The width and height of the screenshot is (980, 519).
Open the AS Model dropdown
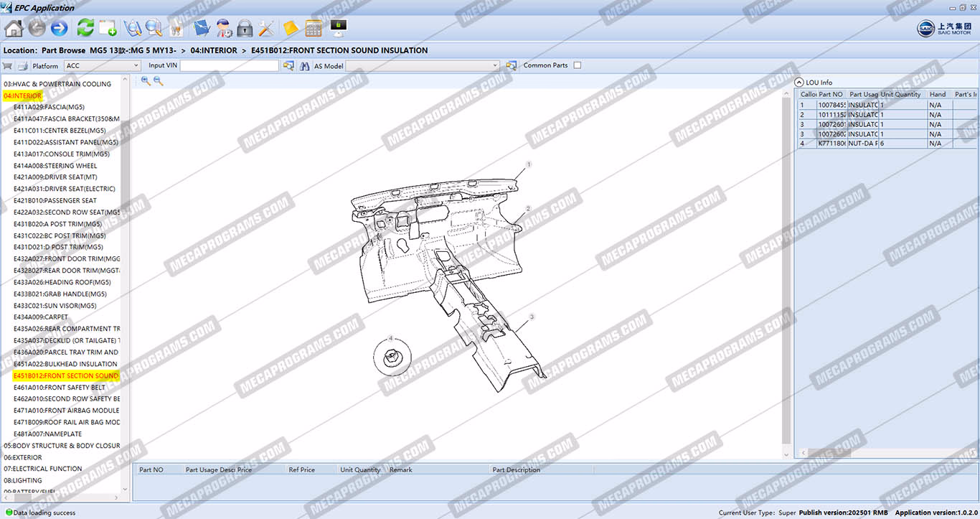[x=423, y=65]
